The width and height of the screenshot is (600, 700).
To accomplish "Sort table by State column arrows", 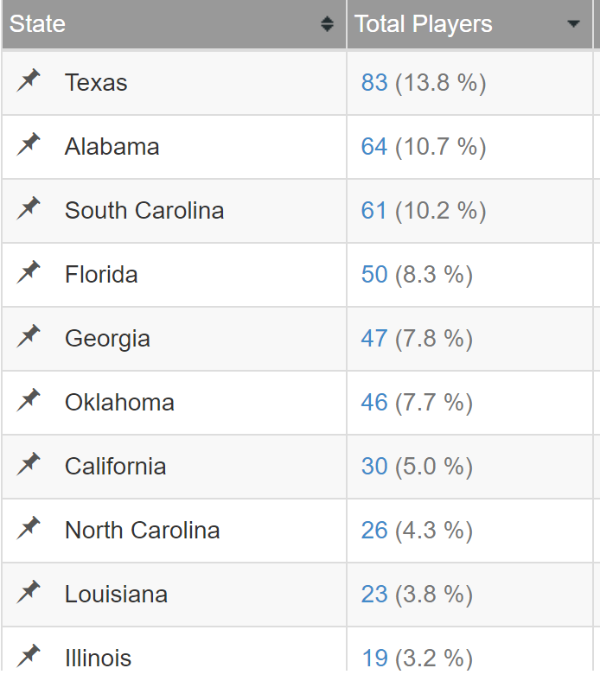I will (x=327, y=24).
